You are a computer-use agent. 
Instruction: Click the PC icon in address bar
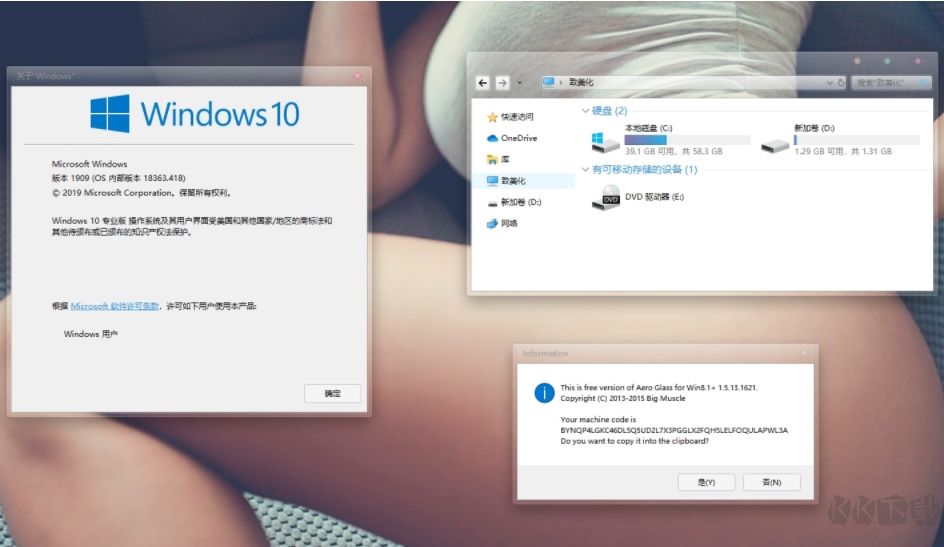[x=548, y=82]
